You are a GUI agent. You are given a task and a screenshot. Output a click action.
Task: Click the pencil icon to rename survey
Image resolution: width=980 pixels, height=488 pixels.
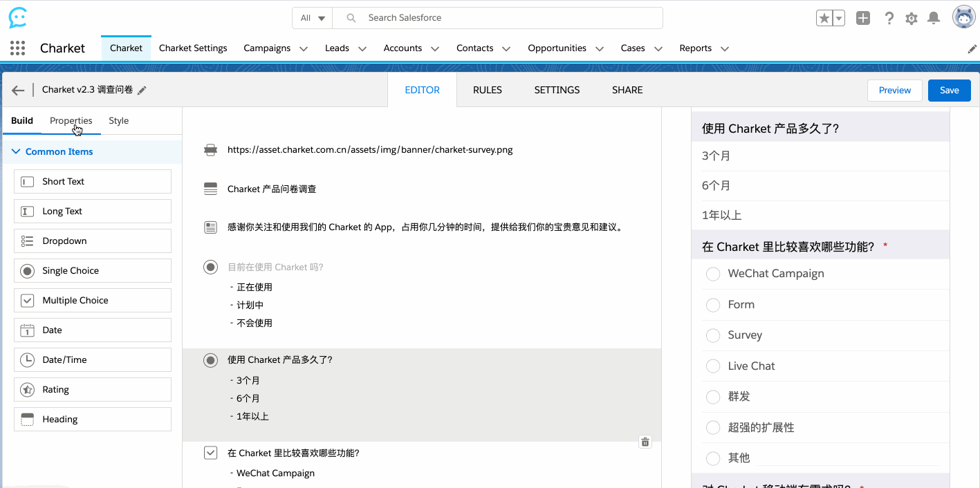[x=142, y=91]
